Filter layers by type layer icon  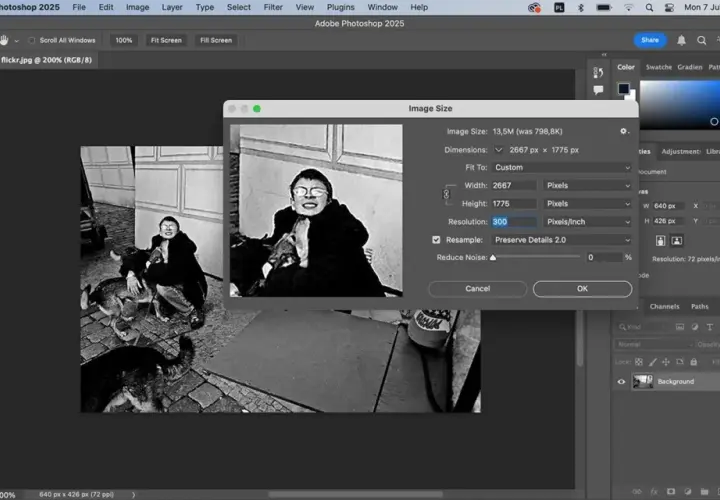pos(709,327)
